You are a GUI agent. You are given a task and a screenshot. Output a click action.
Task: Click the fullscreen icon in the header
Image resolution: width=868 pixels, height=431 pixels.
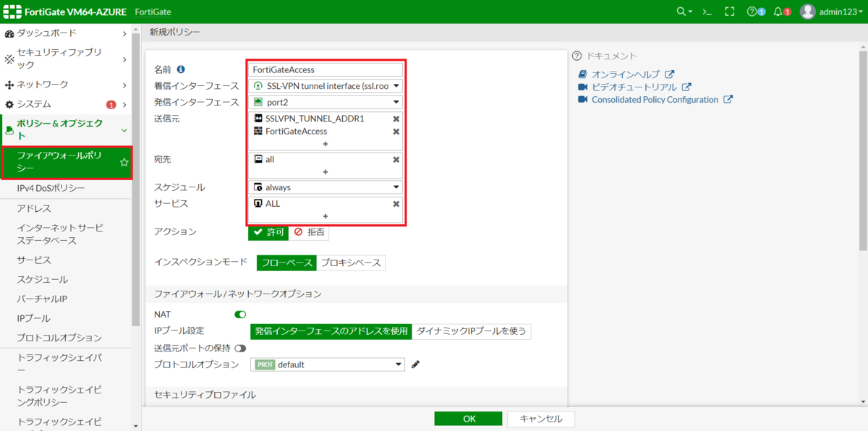point(728,11)
